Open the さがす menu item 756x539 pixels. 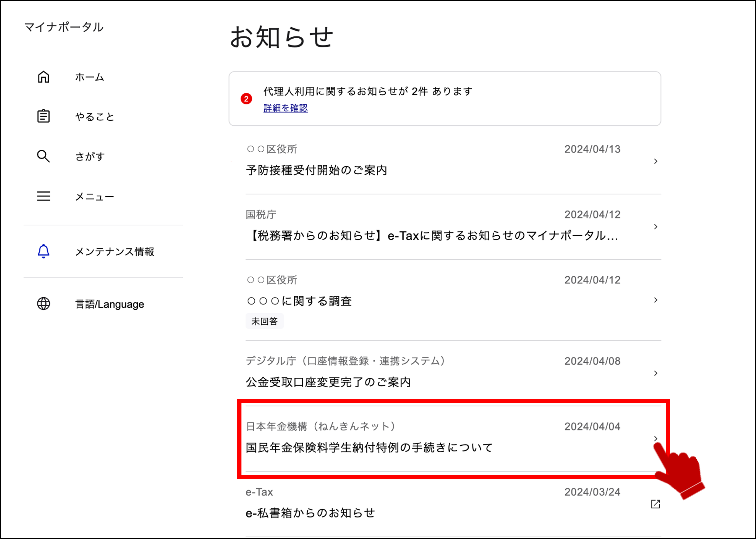(x=90, y=156)
